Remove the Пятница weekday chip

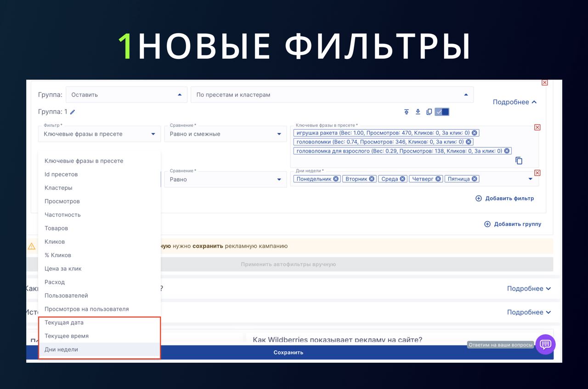tap(475, 179)
